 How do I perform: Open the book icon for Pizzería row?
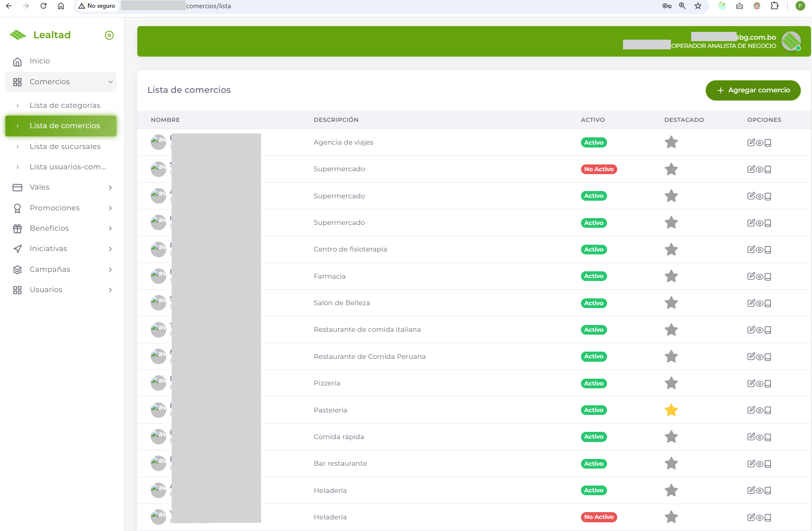[768, 383]
